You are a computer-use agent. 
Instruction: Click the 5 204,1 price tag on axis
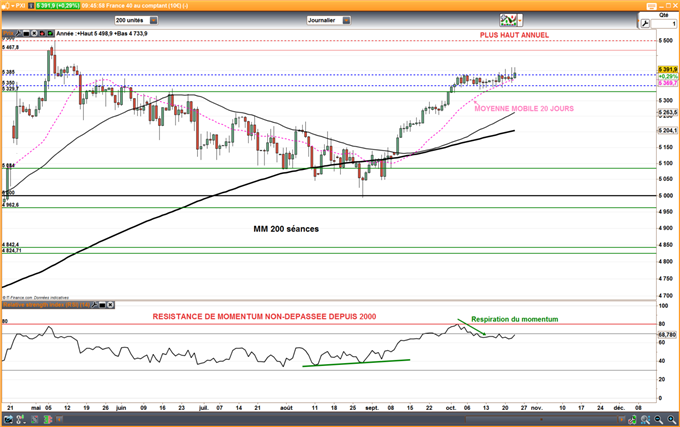click(668, 130)
